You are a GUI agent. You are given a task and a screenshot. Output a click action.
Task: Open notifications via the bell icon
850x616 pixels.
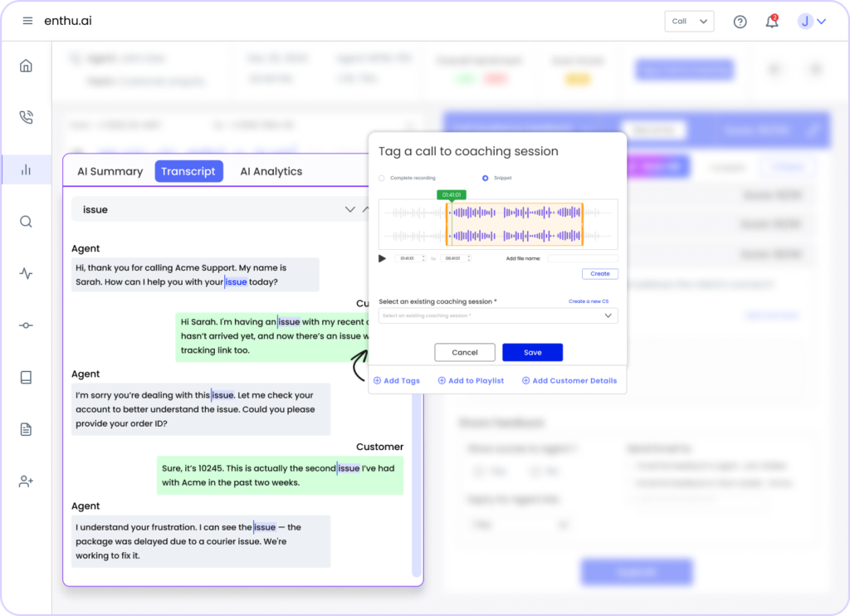[x=771, y=21]
